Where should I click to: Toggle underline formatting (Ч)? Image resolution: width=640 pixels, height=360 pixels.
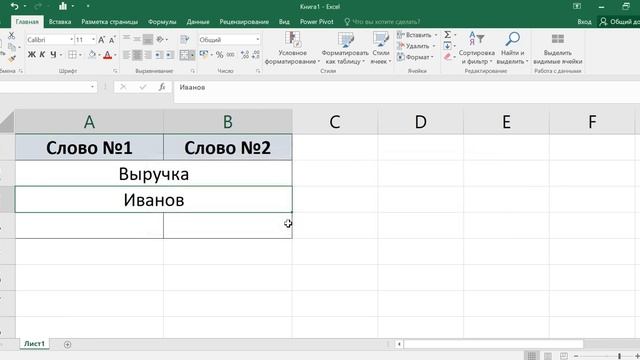(x=53, y=55)
